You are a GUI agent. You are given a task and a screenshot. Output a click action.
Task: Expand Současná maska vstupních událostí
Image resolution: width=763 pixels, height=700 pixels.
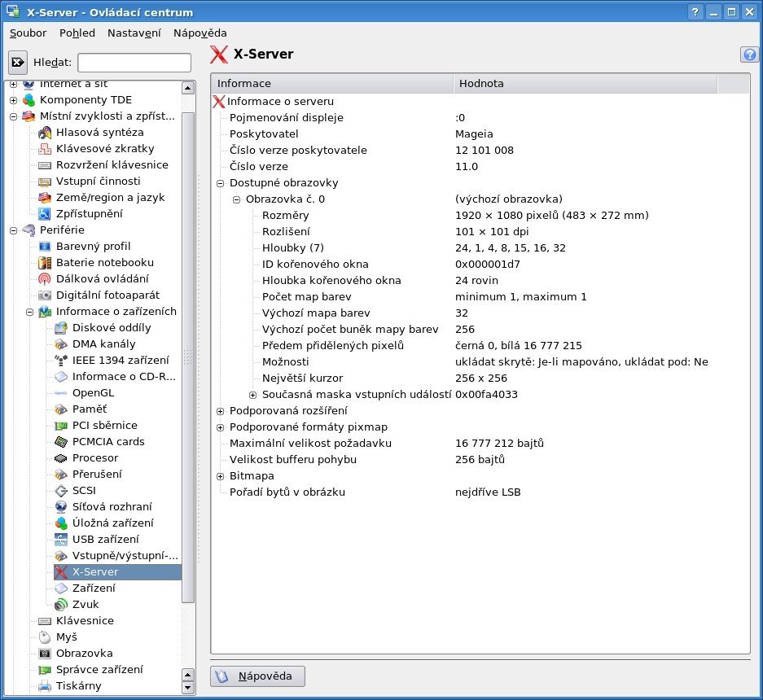tap(253, 395)
